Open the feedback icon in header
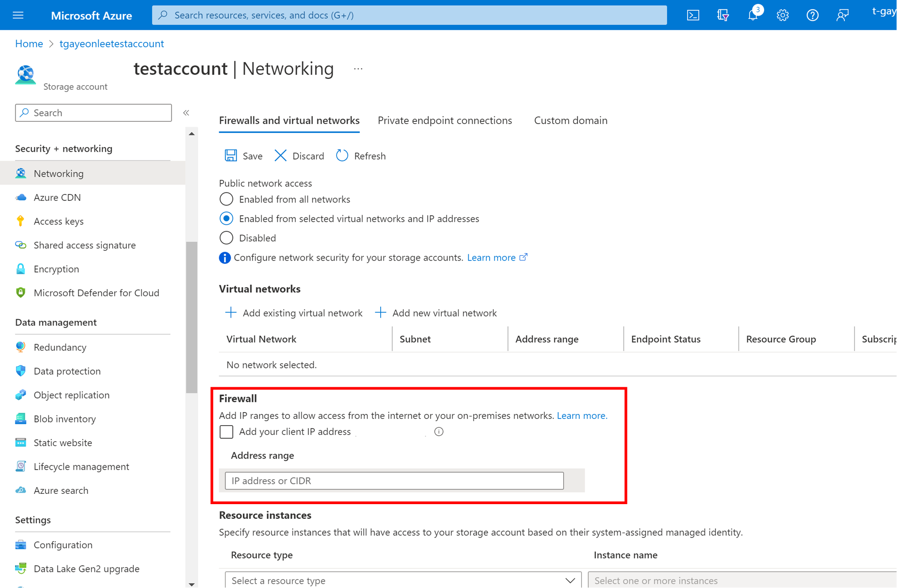This screenshot has width=897, height=588. pyautogui.click(x=842, y=15)
